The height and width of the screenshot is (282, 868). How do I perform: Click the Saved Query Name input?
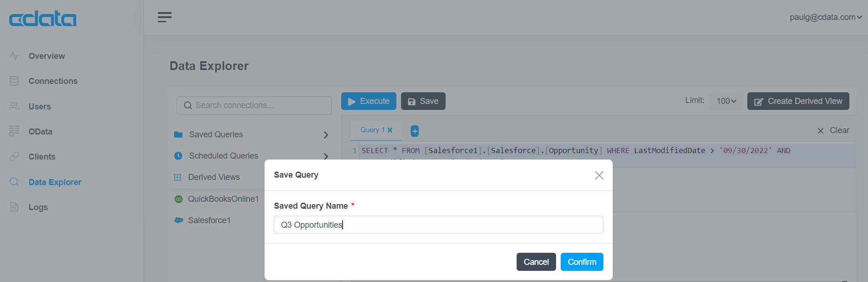coord(439,224)
